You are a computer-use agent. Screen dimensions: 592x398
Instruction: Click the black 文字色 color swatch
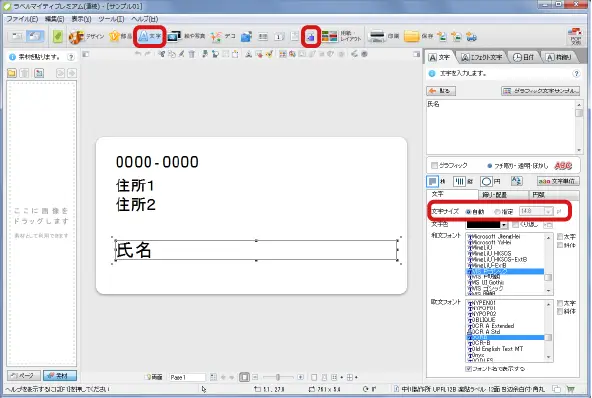pyautogui.click(x=483, y=225)
